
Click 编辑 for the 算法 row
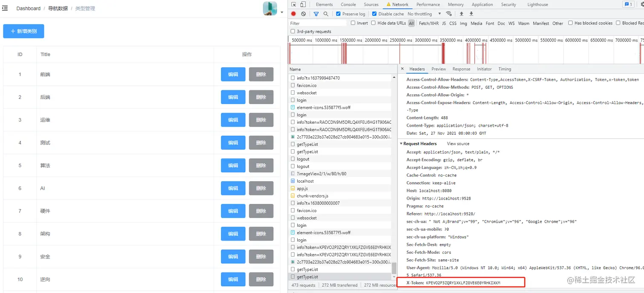pyautogui.click(x=233, y=165)
